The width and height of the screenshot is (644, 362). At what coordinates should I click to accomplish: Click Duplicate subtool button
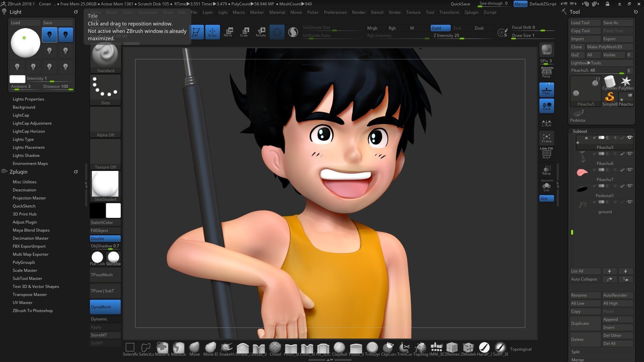[585, 323]
